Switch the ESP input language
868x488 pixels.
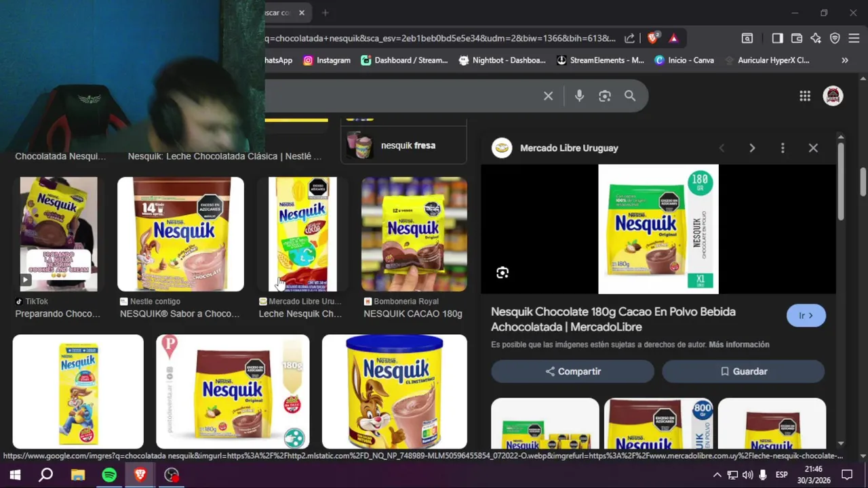pyautogui.click(x=781, y=475)
